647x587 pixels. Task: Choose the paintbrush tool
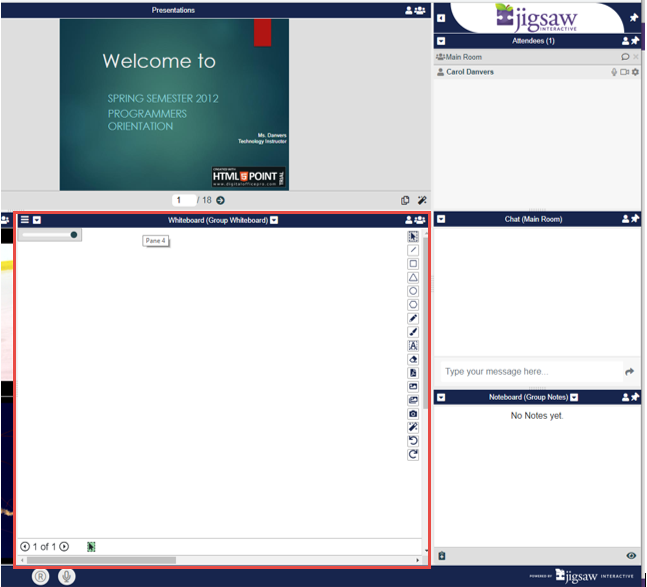click(413, 332)
